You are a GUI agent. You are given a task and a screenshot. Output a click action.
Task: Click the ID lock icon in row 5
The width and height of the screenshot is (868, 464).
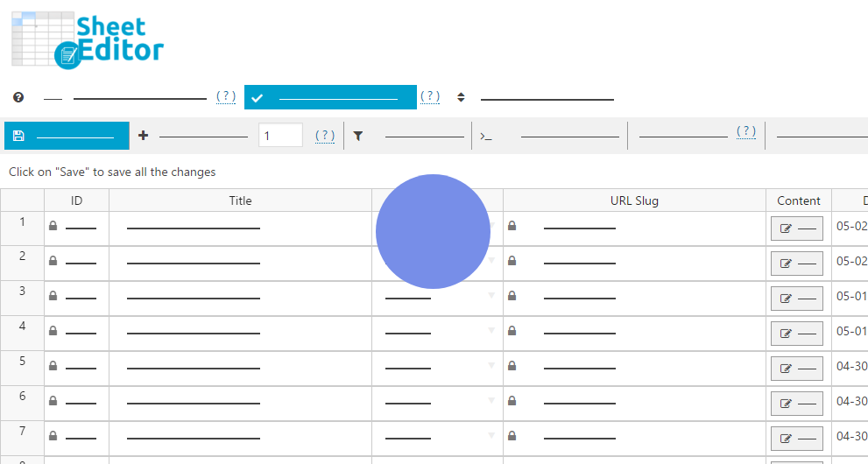[53, 366]
